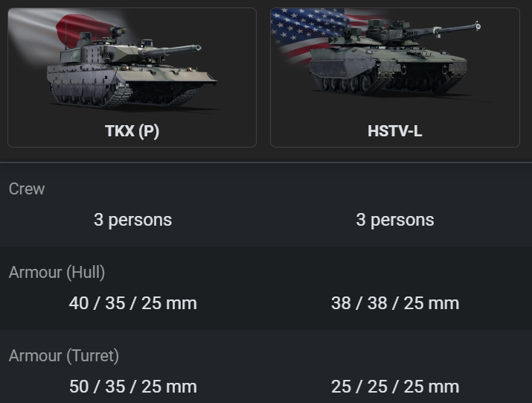Click the HSTV-L tank's gun muzzle
Viewport: 532px width, 403px height.
tap(478, 26)
